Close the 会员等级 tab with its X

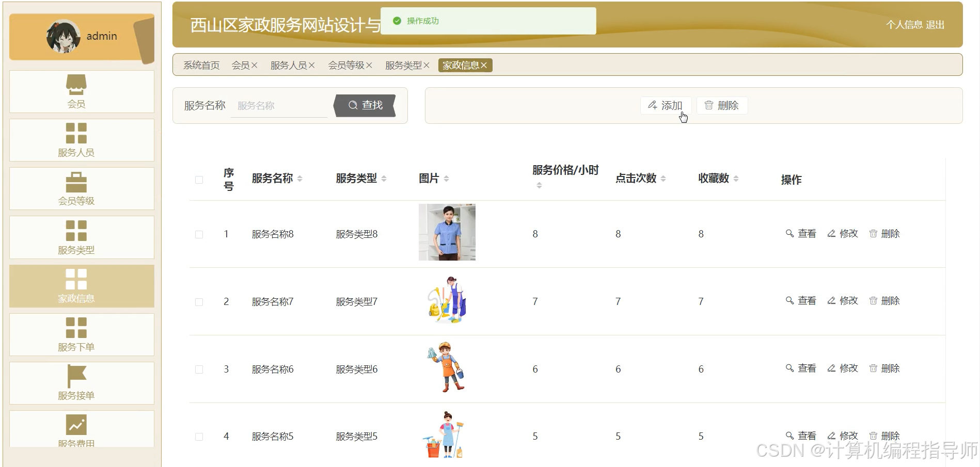[x=369, y=66]
